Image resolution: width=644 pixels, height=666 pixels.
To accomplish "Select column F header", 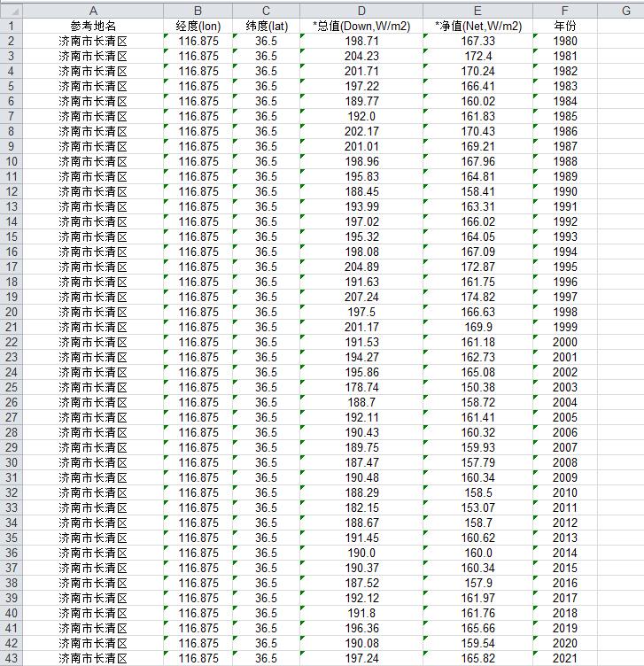I will tap(565, 11).
